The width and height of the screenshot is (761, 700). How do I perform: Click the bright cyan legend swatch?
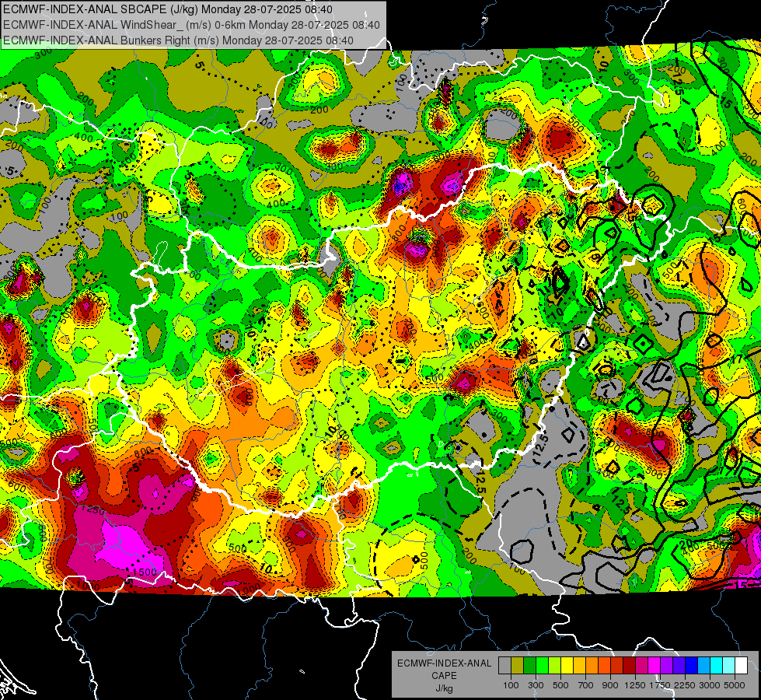click(717, 665)
